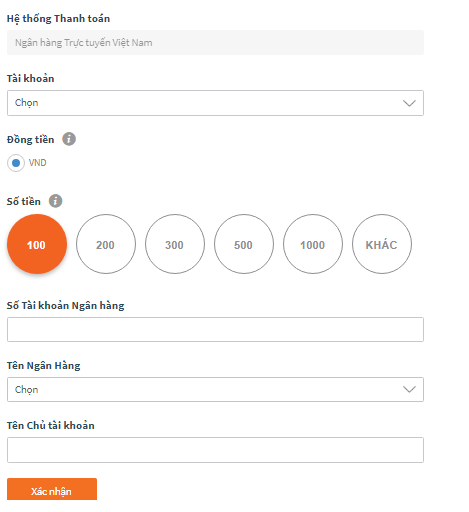469x512 pixels.
Task: Focus the Tên Chủ tài khoản field
Action: 215,450
